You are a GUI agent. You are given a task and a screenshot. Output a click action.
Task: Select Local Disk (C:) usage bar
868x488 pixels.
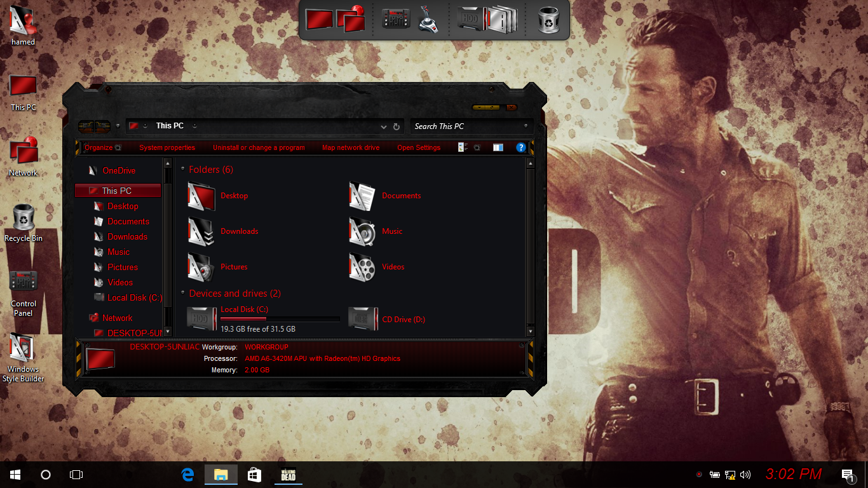point(280,319)
